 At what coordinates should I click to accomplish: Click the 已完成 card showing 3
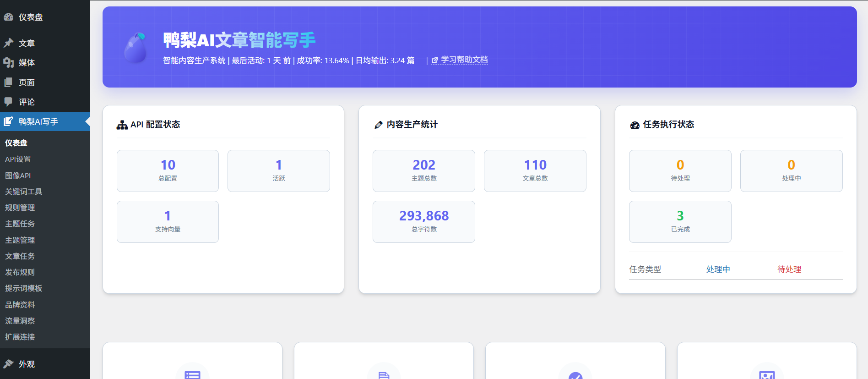680,222
